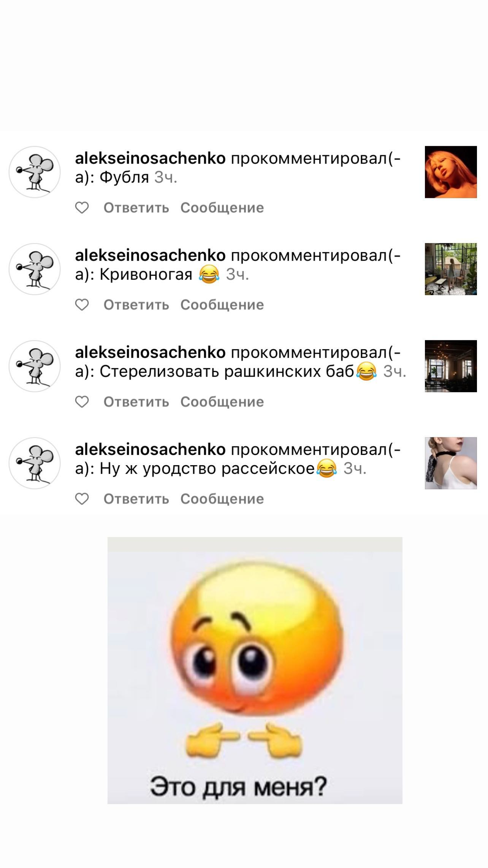
Task: Tap profile avatar beside 'Ну ж уродство' comment
Action: coord(35,463)
